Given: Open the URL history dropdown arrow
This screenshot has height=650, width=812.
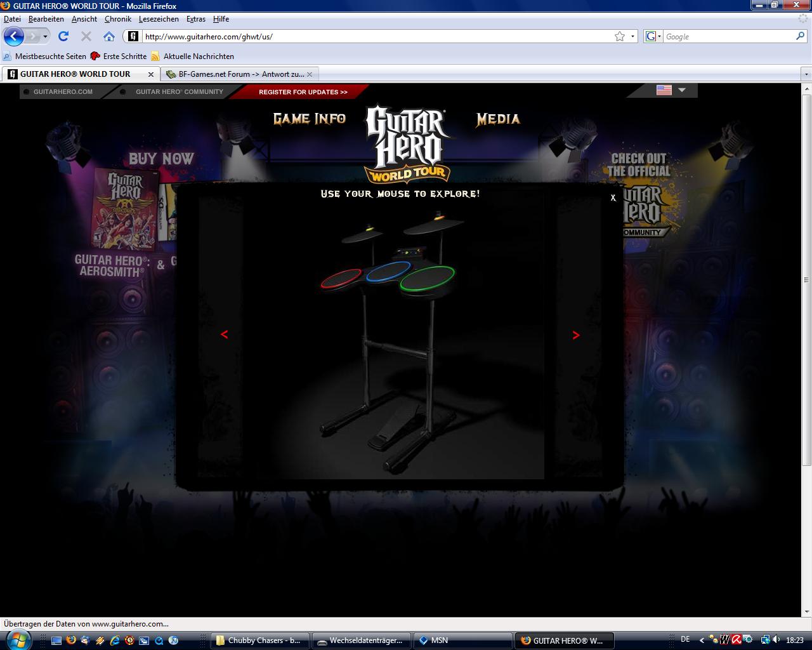Looking at the screenshot, I should pyautogui.click(x=632, y=36).
